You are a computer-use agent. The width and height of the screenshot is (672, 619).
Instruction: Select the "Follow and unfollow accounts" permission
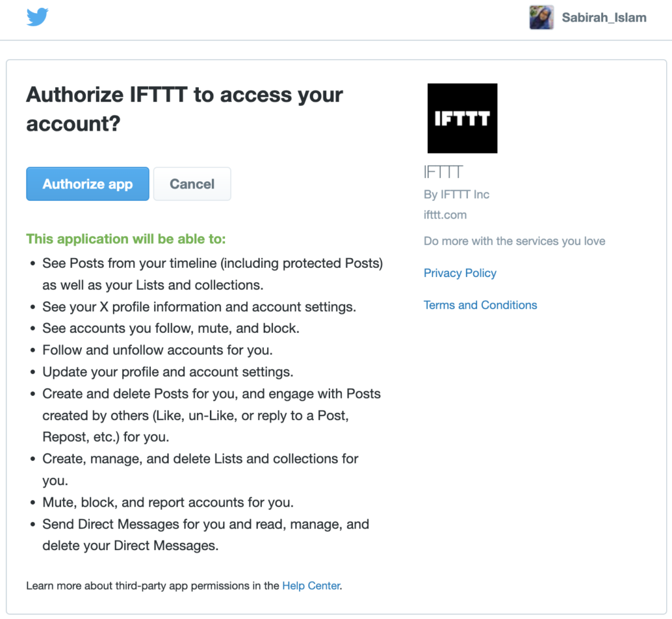pyautogui.click(x=157, y=350)
